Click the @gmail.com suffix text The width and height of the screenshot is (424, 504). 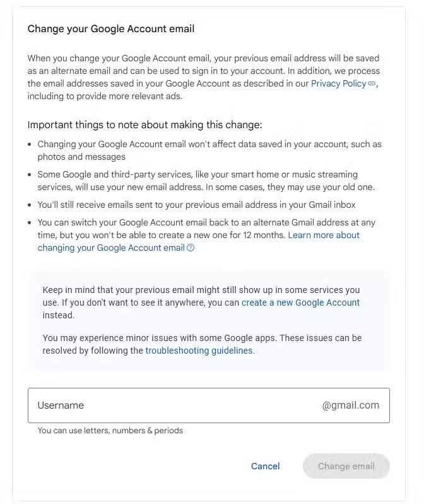pos(350,405)
